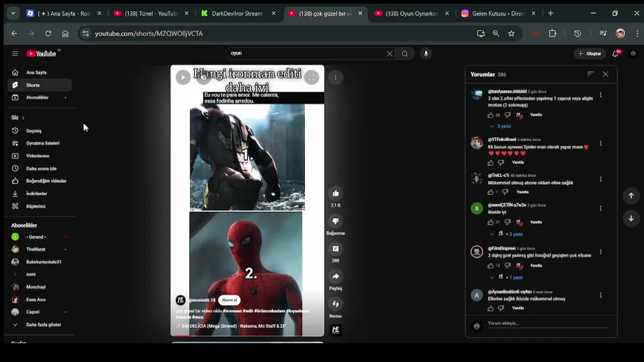Viewport: 644px width, 362px height.
Task: Open options for TreLL-c1i comment
Action: pyautogui.click(x=601, y=179)
